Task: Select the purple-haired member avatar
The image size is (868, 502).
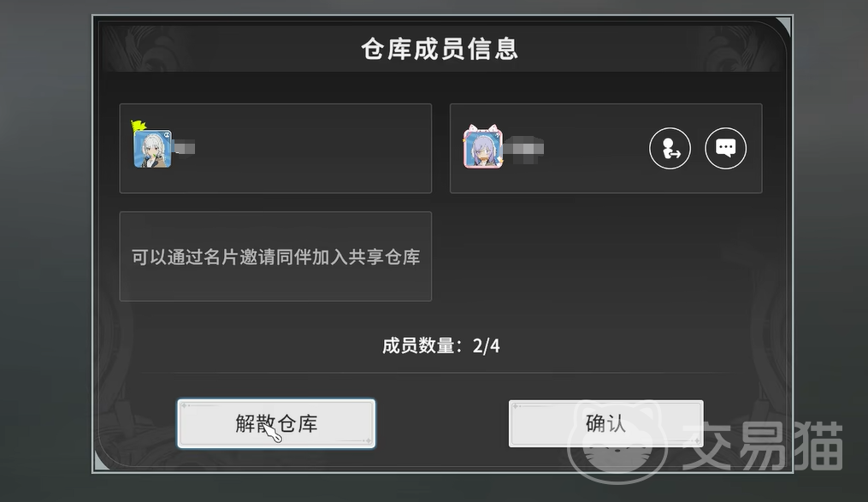Action: [x=482, y=149]
